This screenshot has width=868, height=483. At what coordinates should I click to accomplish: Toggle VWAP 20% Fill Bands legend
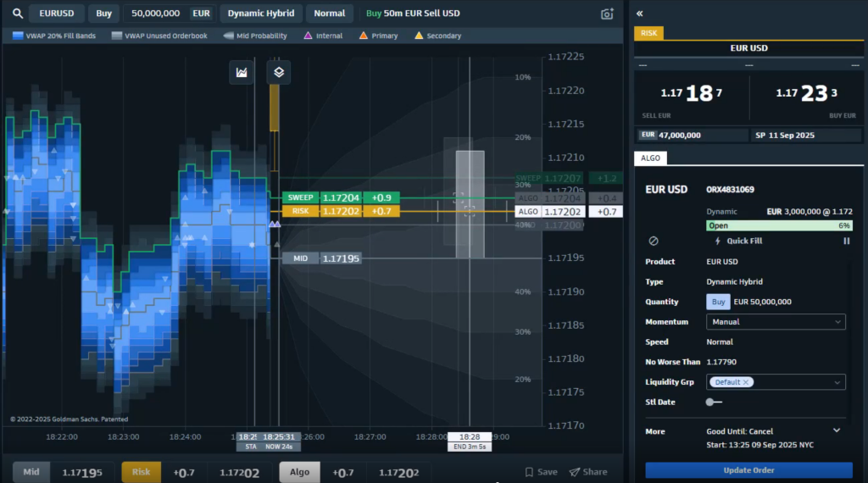tap(54, 36)
